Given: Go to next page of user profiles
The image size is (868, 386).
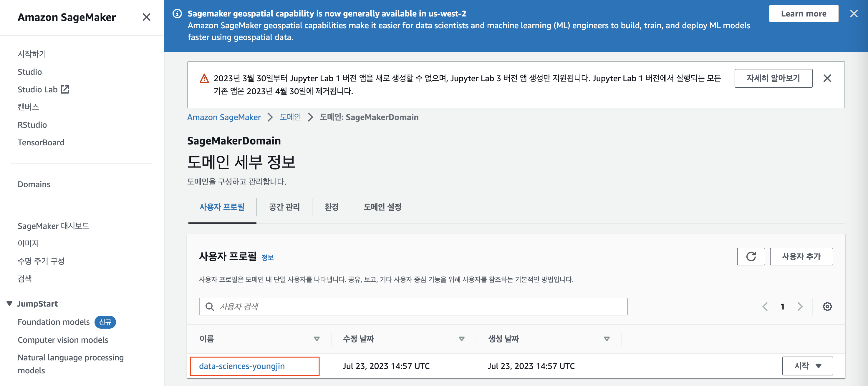Looking at the screenshot, I should (x=800, y=307).
